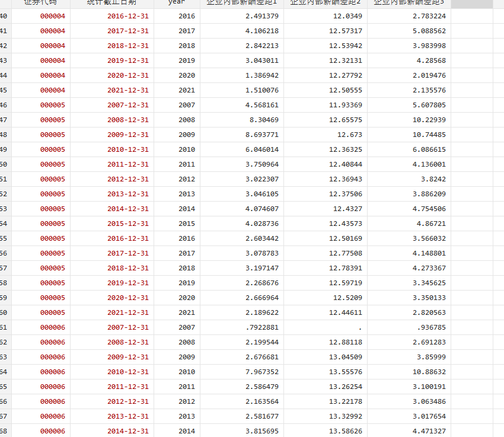Screen dimensions: 504x437
Task: Select the 12.57317 cell
Action: 326,31
